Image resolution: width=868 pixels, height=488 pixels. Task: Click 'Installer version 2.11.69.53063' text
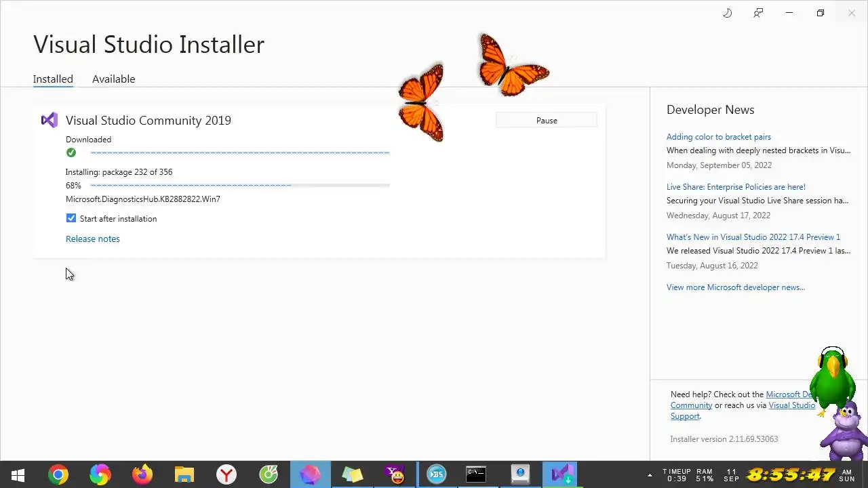pyautogui.click(x=724, y=439)
